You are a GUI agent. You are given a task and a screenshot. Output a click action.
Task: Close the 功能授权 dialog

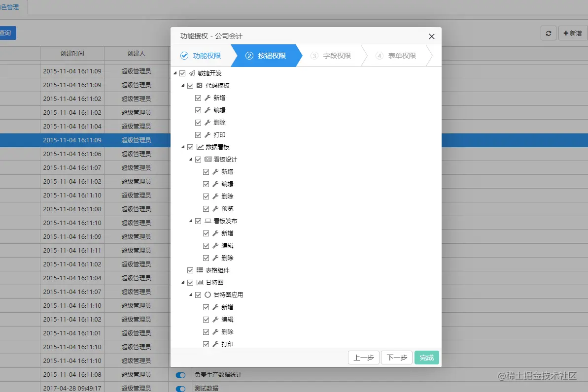pos(432,36)
